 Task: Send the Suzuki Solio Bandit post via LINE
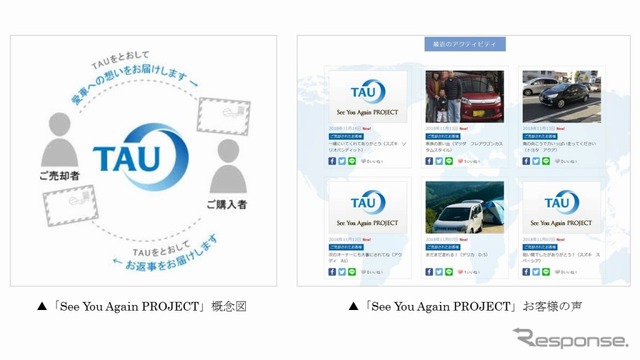click(x=352, y=161)
